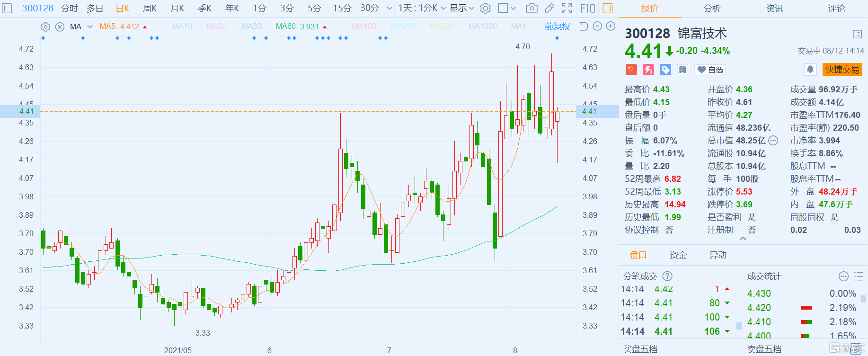
Task: Open the 评论 comments tab
Action: click(x=836, y=9)
